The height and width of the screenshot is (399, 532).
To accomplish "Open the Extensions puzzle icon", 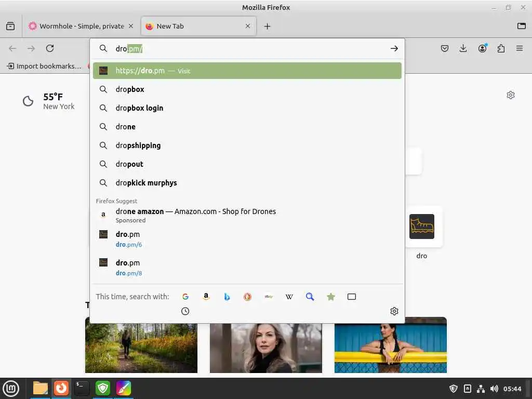I will [x=501, y=48].
